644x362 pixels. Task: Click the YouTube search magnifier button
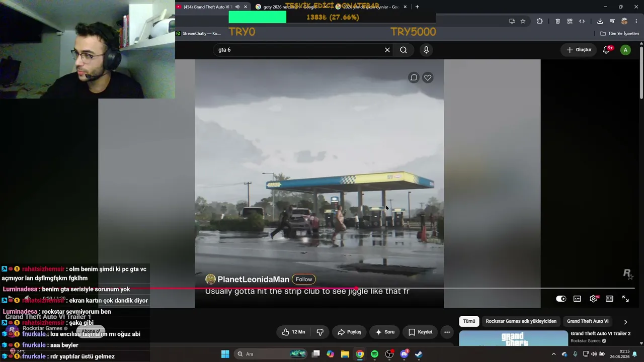(x=404, y=50)
